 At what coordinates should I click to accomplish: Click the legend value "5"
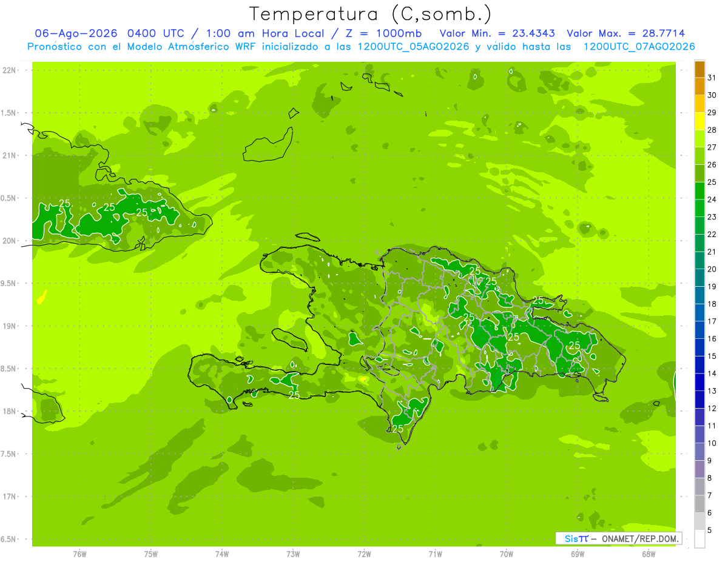tap(710, 530)
